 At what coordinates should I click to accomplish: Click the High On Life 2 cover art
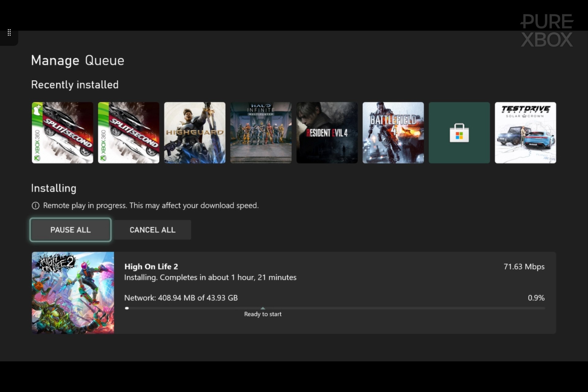(73, 293)
